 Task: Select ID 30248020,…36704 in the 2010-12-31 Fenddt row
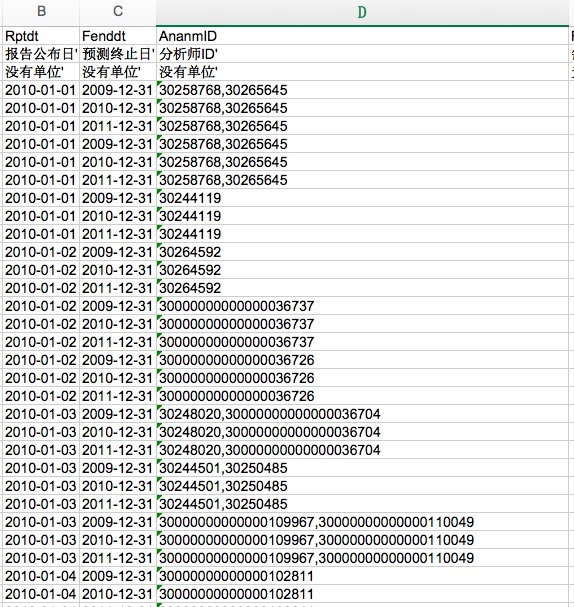(x=362, y=432)
